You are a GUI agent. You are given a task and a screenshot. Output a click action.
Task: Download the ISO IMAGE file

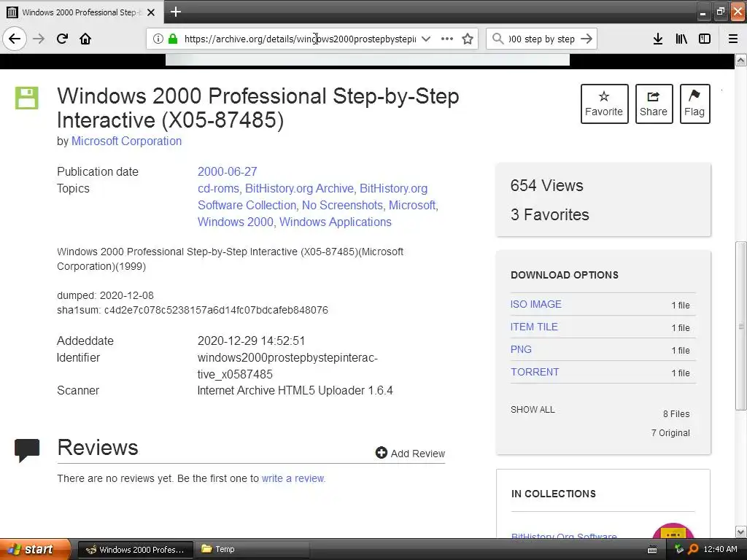tap(536, 304)
